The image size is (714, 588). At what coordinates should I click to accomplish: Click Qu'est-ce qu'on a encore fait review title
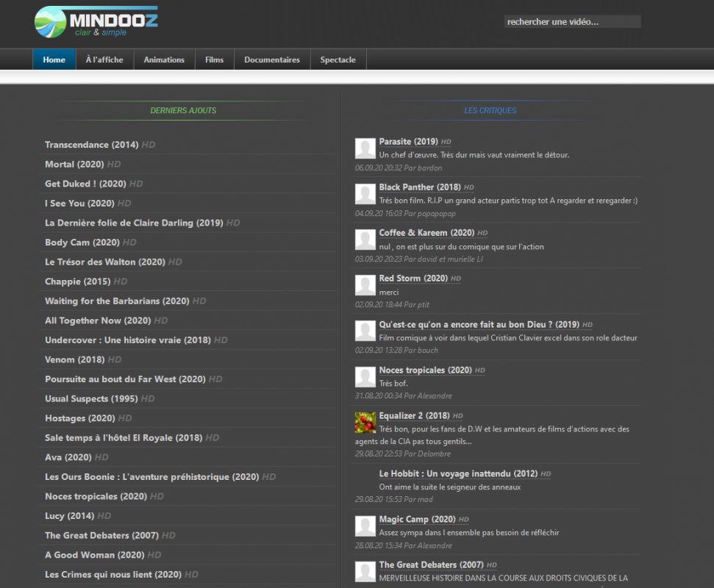coord(479,324)
